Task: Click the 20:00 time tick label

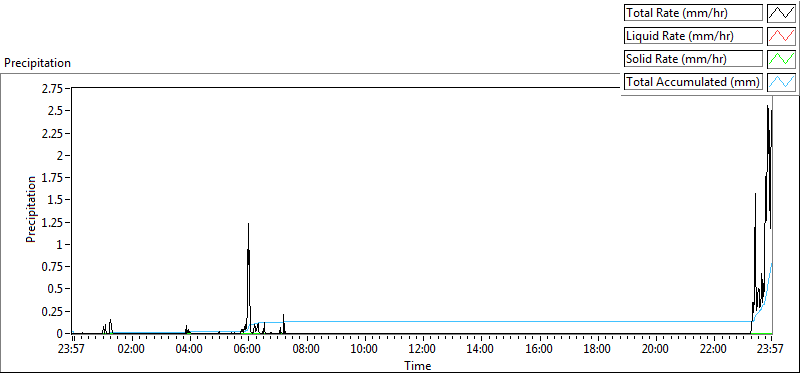Action: pos(656,350)
